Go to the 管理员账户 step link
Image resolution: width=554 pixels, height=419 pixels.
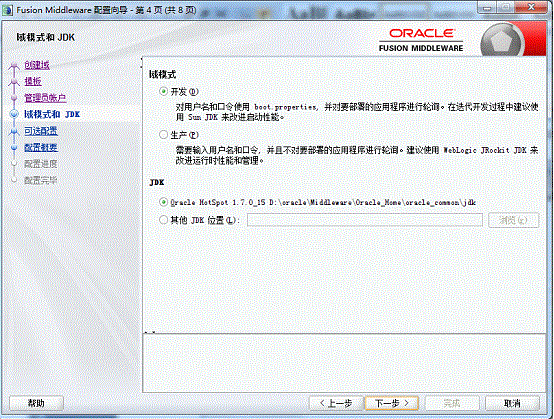point(45,98)
